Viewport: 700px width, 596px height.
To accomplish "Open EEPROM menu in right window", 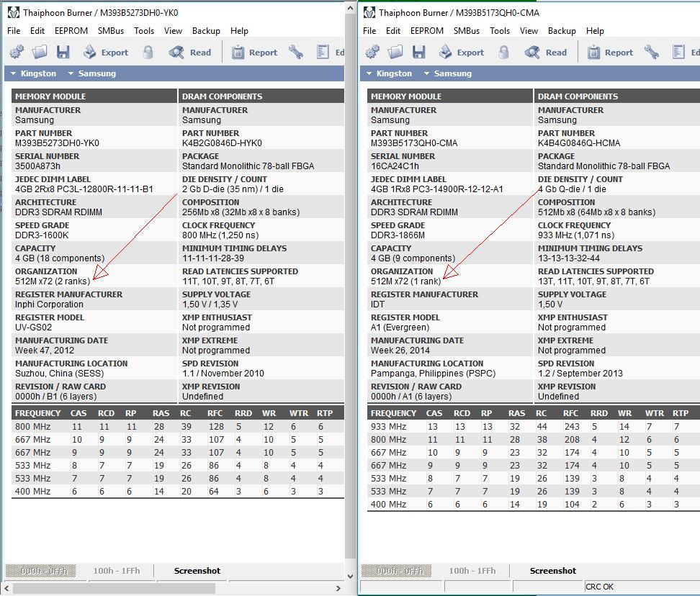I will click(x=427, y=31).
